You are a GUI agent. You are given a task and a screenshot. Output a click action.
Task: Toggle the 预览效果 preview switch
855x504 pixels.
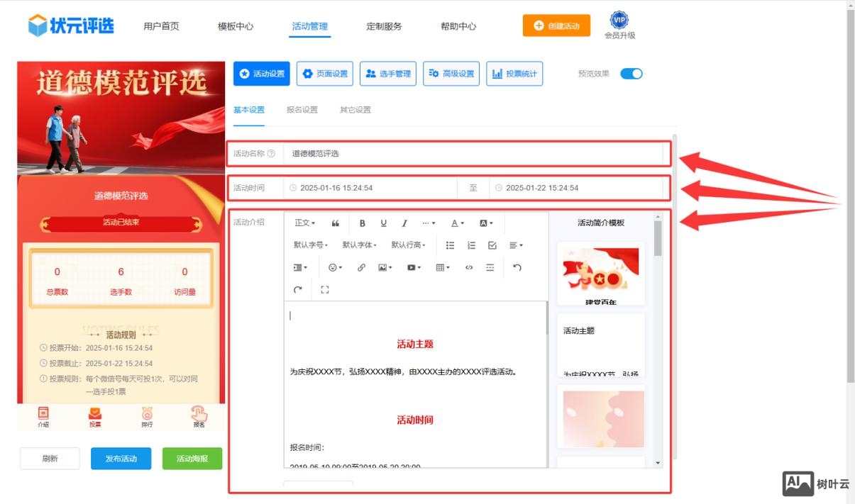[x=630, y=73]
